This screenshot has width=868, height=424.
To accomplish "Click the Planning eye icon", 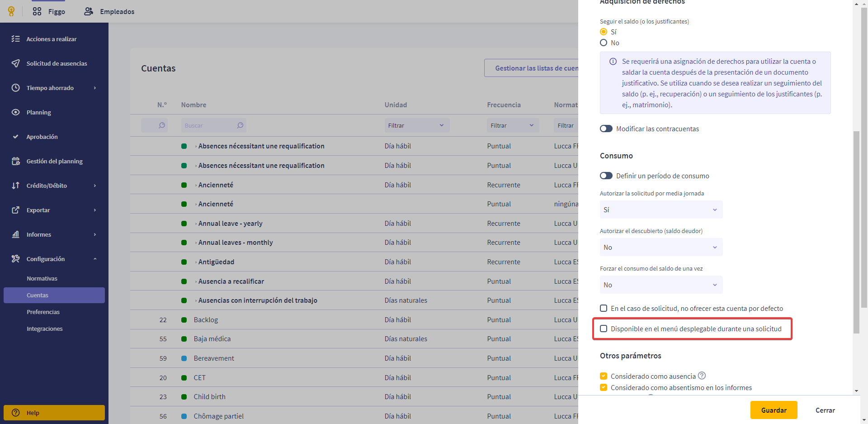I will pyautogui.click(x=16, y=112).
